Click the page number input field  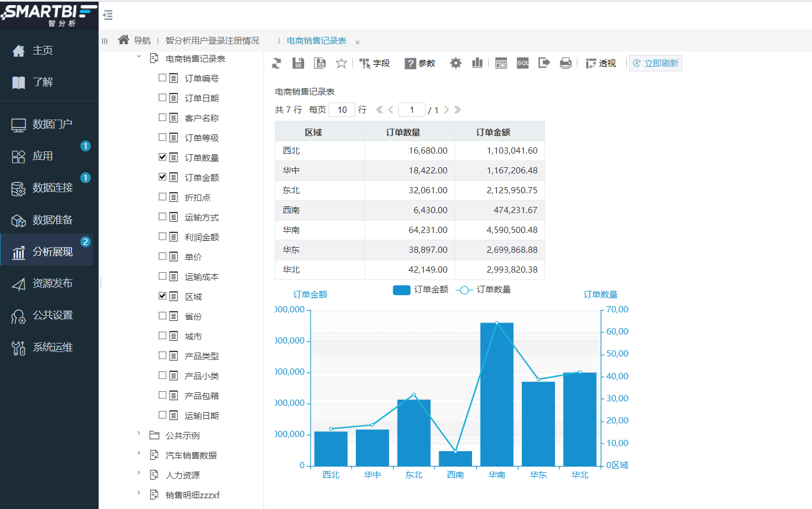point(412,110)
